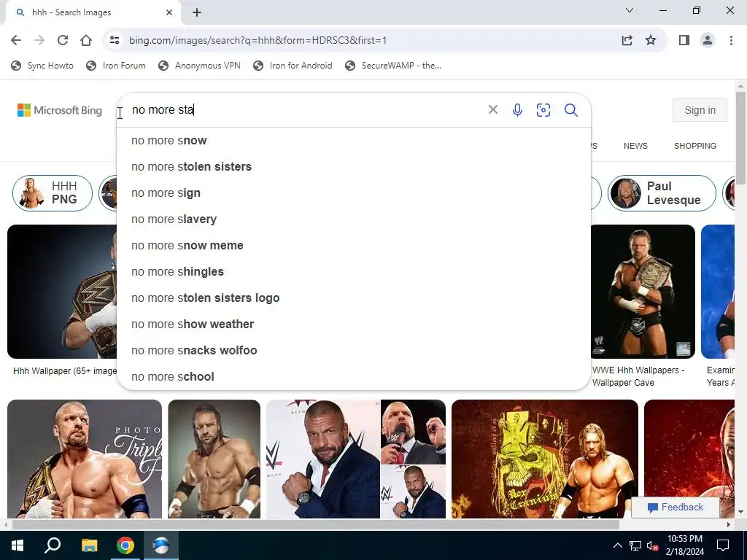This screenshot has width=747, height=560.
Task: Select suggestion 'no more sign'
Action: (x=354, y=192)
